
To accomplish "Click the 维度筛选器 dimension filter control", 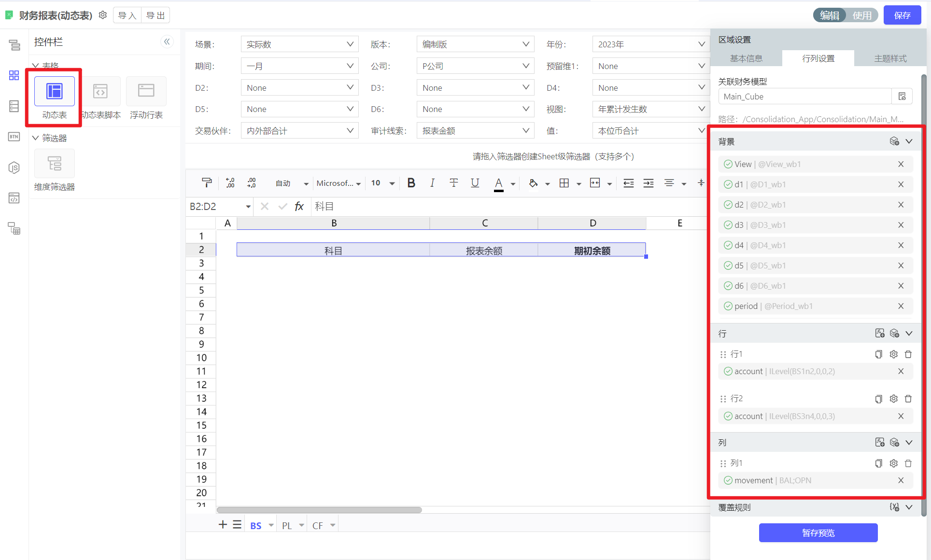I will click(54, 164).
